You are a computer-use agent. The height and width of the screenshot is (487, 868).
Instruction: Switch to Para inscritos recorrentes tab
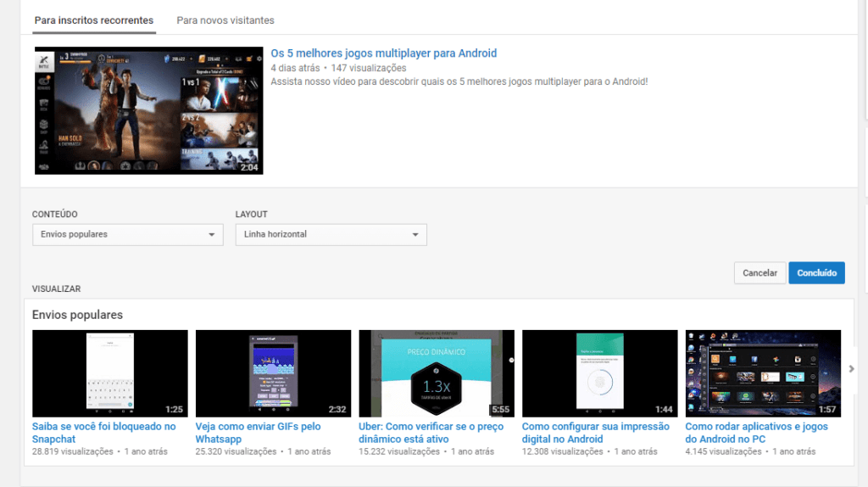coord(94,20)
